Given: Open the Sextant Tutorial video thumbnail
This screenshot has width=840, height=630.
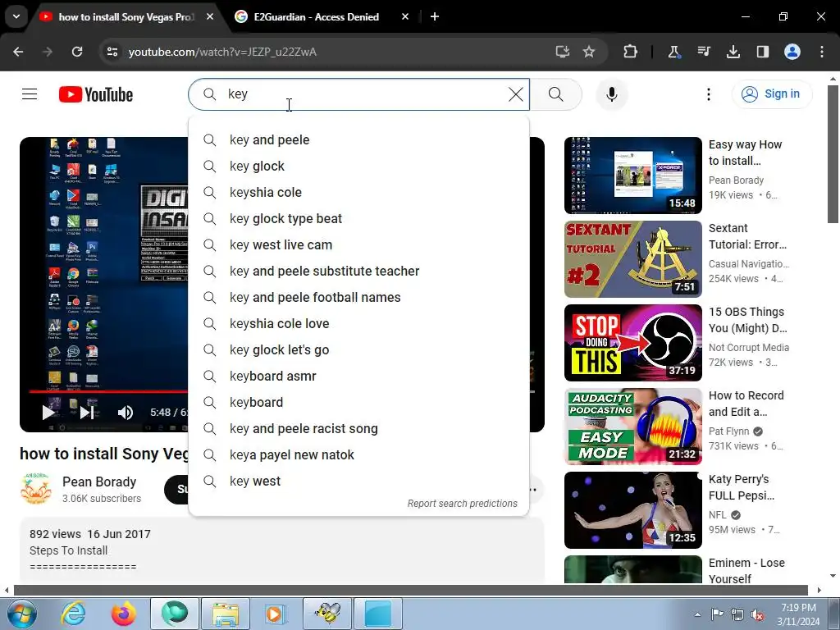Looking at the screenshot, I should 632,258.
